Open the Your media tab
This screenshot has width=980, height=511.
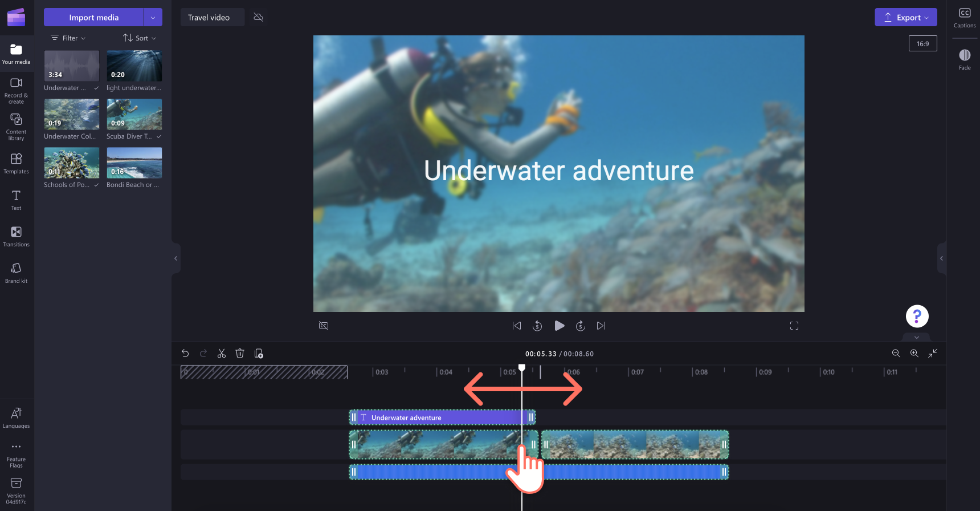pos(16,54)
